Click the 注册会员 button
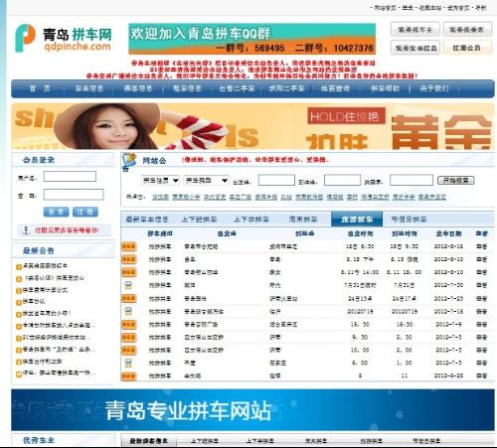 (466, 48)
